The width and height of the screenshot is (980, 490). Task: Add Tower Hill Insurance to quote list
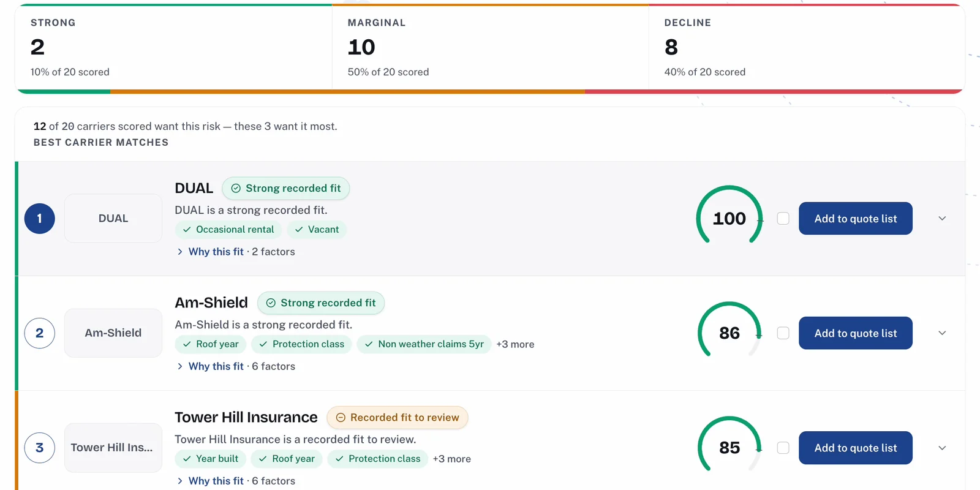855,448
